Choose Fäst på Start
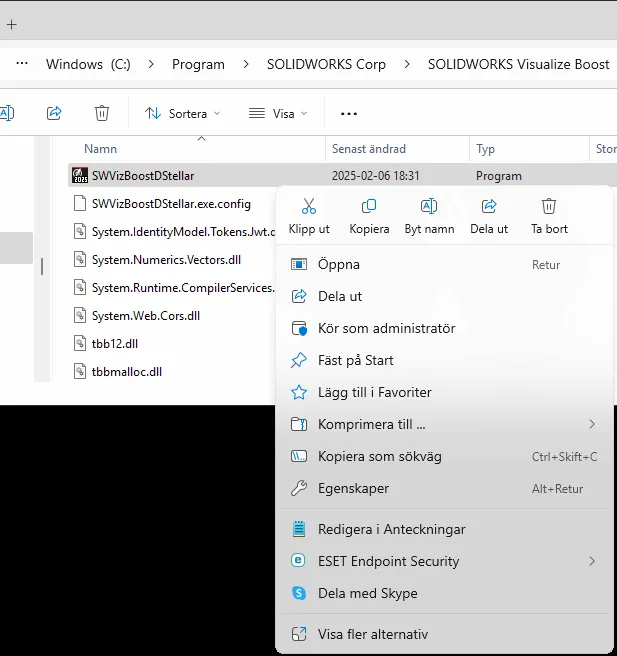The height and width of the screenshot is (656, 617). click(445, 360)
